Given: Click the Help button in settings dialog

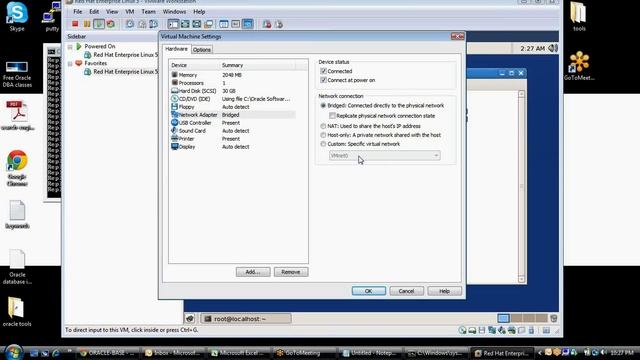Looking at the screenshot, I should pos(444,291).
